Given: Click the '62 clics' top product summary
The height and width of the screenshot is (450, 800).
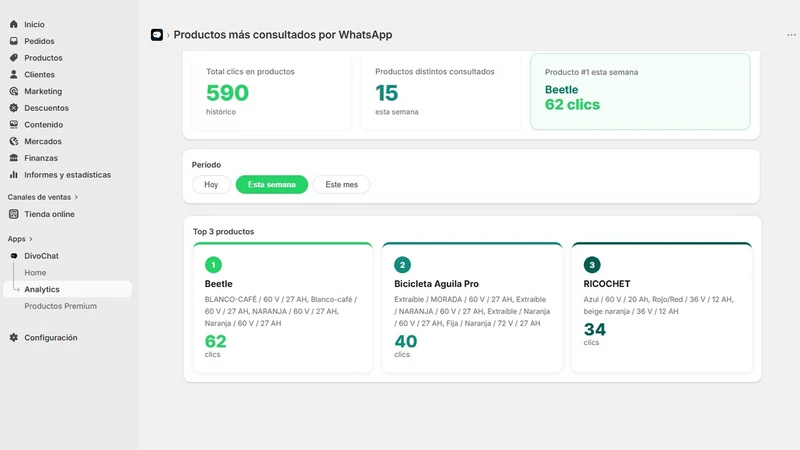Looking at the screenshot, I should 572,105.
